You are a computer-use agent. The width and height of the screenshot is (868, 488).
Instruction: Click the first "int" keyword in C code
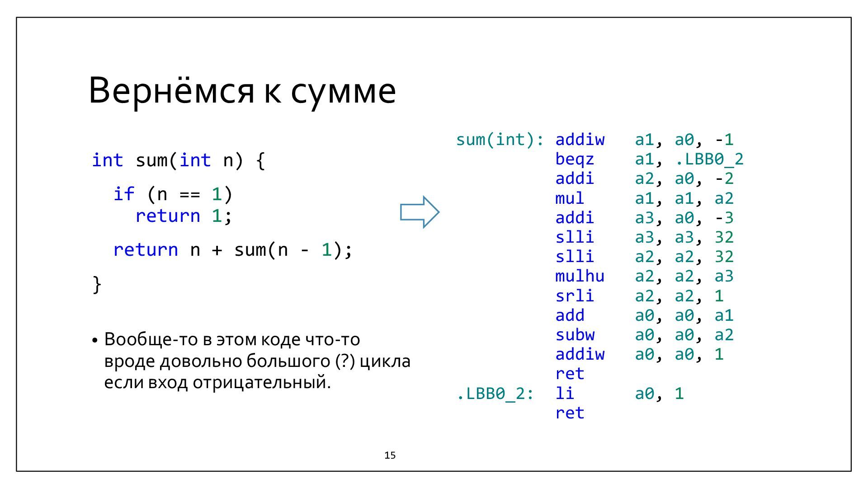[107, 160]
